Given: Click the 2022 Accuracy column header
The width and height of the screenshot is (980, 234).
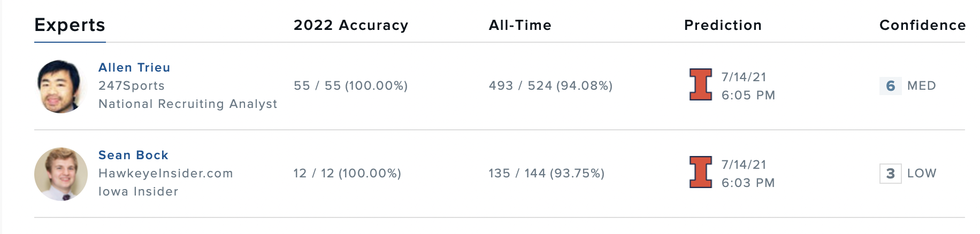Looking at the screenshot, I should tap(351, 25).
